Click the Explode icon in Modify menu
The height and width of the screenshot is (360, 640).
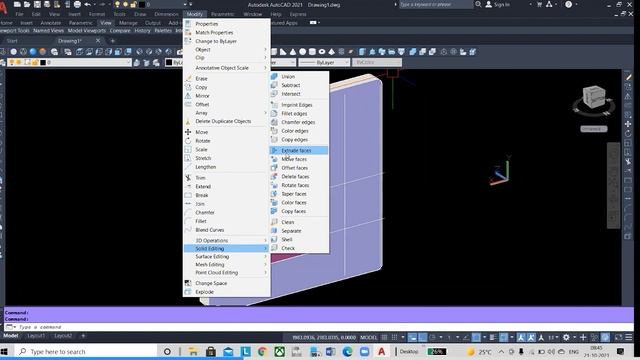tap(188, 292)
